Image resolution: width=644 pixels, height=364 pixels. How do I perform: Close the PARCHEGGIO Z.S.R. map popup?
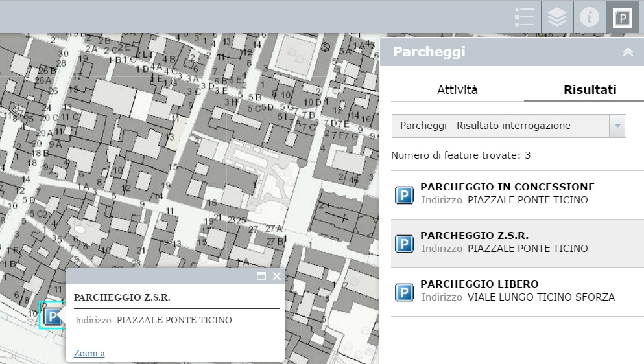coord(277,277)
